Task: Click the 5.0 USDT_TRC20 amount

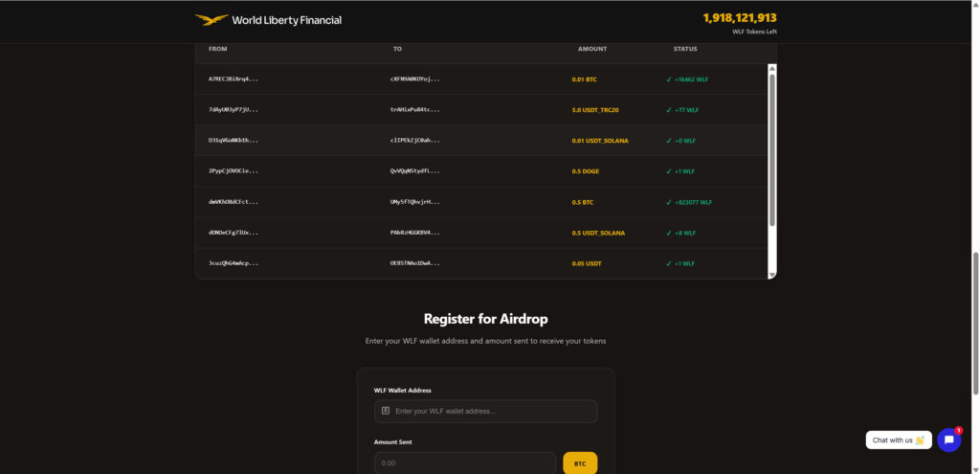Action: [595, 110]
